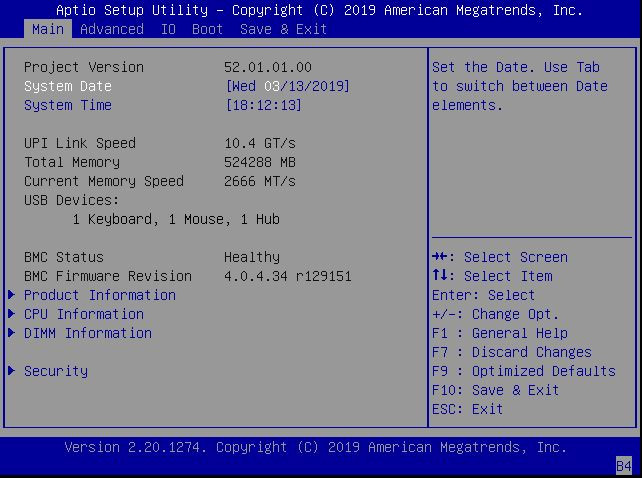
Task: Click the Current Memory Speed label
Action: click(104, 181)
